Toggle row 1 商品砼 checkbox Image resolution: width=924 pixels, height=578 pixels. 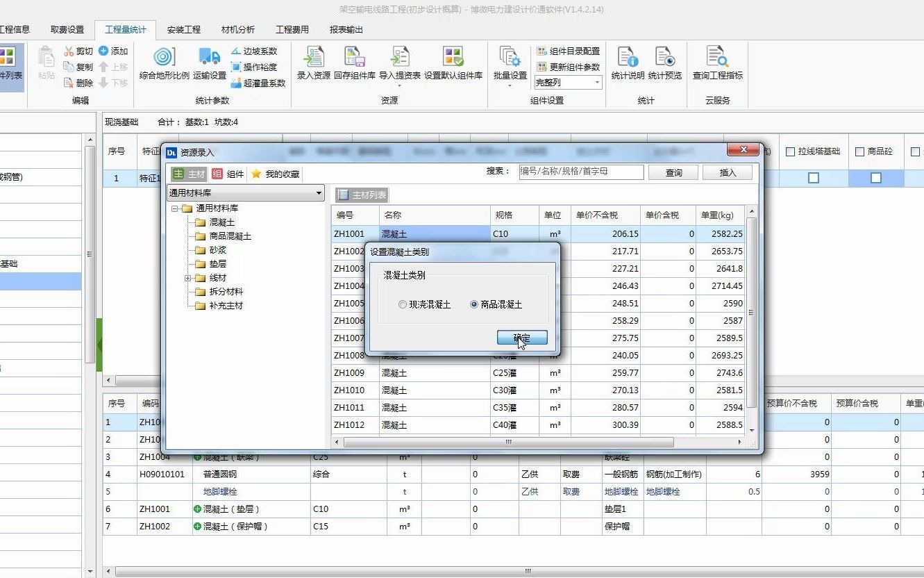[x=876, y=178]
